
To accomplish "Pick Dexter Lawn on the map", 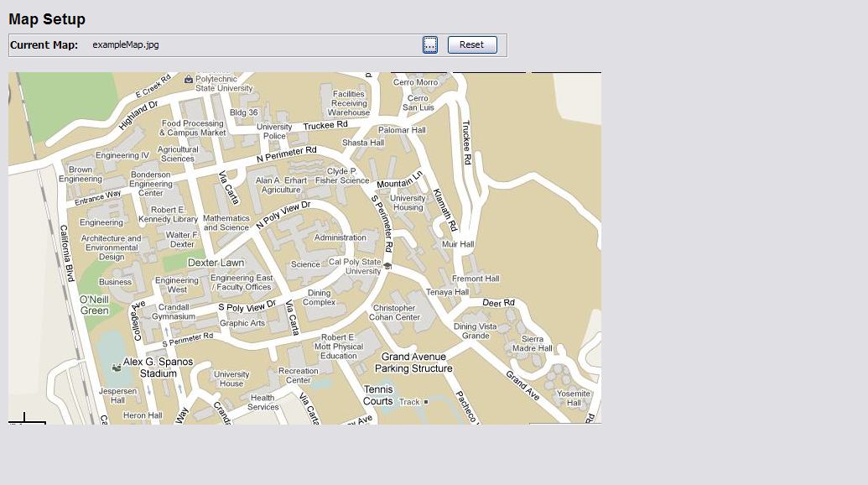I will point(216,263).
